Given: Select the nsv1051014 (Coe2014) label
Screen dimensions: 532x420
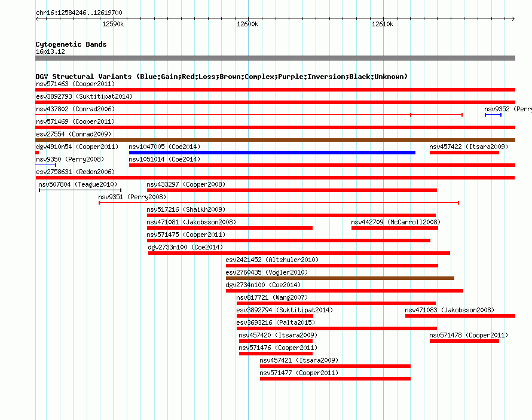Looking at the screenshot, I should 164,159.
